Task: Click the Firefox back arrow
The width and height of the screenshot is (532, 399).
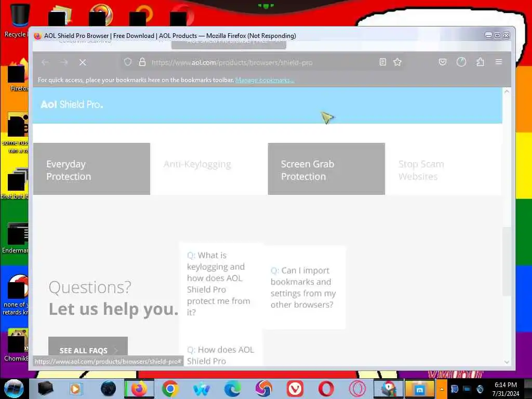Action: 45,62
